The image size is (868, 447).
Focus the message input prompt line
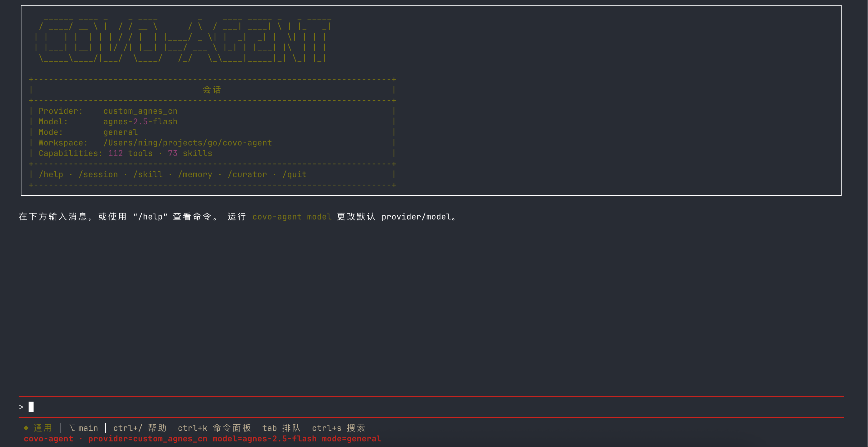pos(431,407)
